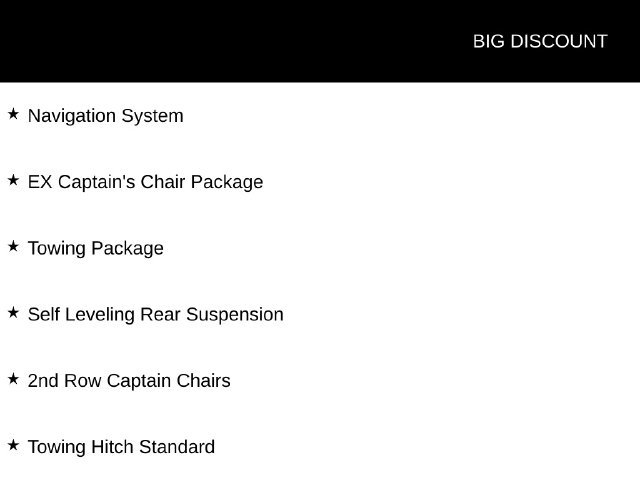Click the word Hitch in the list
The image size is (640, 480).
[x=112, y=447]
